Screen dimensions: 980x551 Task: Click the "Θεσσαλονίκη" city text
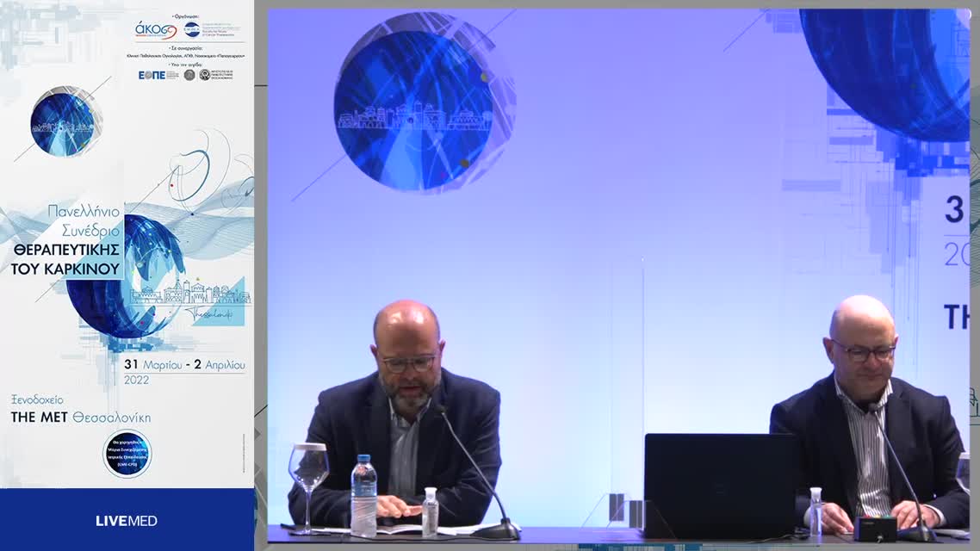111,418
